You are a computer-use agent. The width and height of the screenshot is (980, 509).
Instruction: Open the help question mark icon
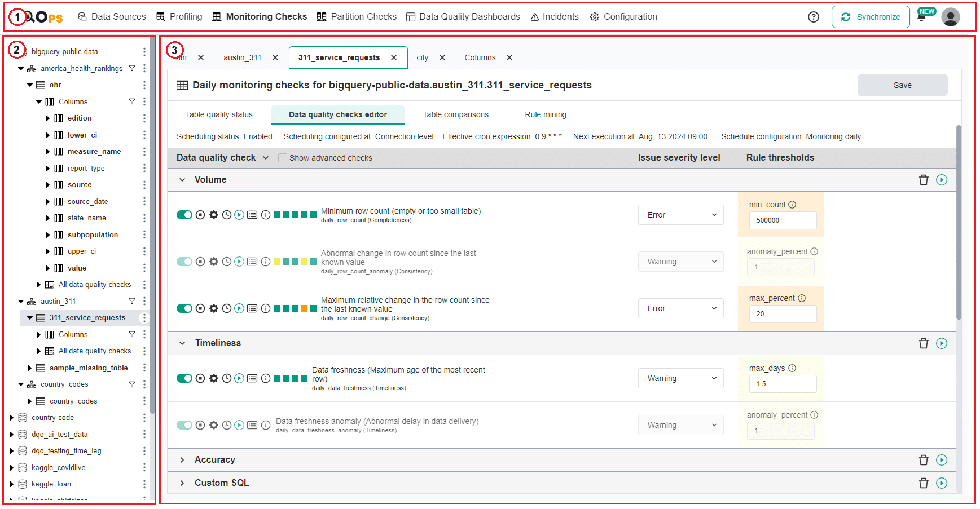click(813, 17)
